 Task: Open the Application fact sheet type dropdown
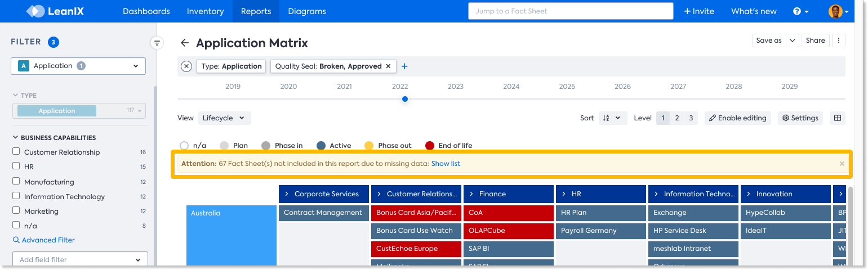click(78, 66)
